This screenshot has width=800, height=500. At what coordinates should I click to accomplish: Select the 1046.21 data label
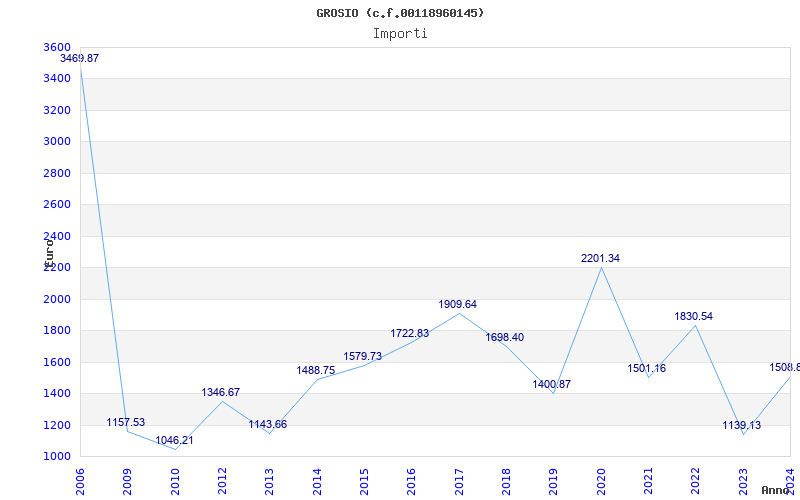[x=174, y=440]
